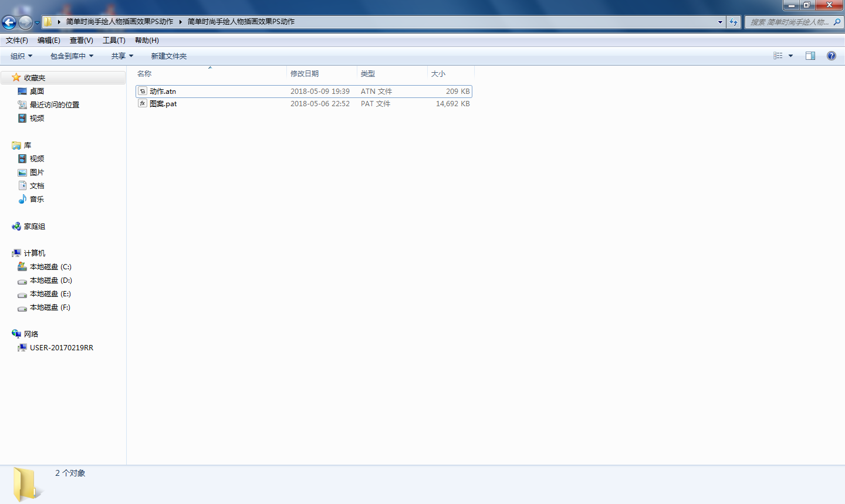The height and width of the screenshot is (504, 845).
Task: Open the 文件(F) menu
Action: (17, 40)
